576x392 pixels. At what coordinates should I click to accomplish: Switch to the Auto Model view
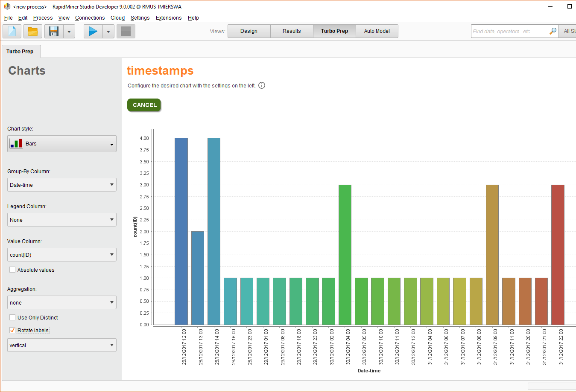pyautogui.click(x=377, y=31)
